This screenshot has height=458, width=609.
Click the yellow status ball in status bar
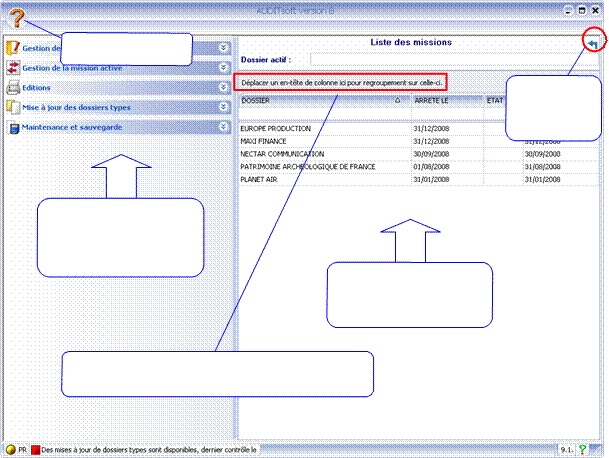[9, 450]
